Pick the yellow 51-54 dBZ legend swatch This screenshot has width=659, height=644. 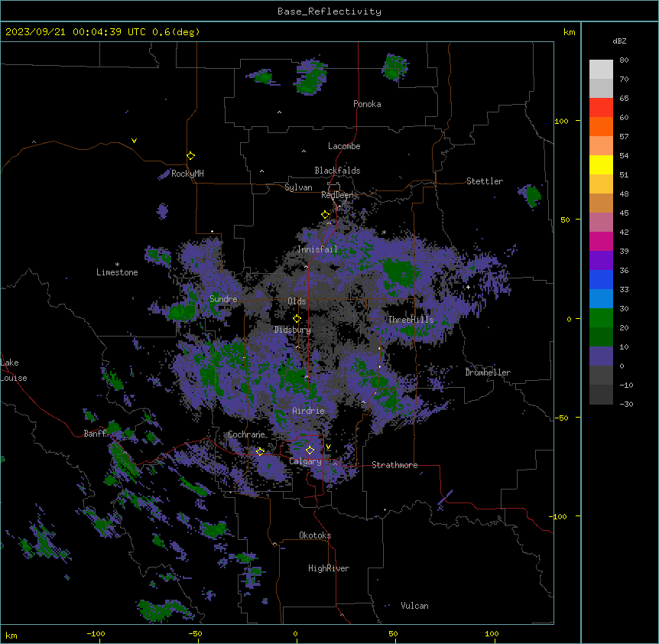[601, 164]
